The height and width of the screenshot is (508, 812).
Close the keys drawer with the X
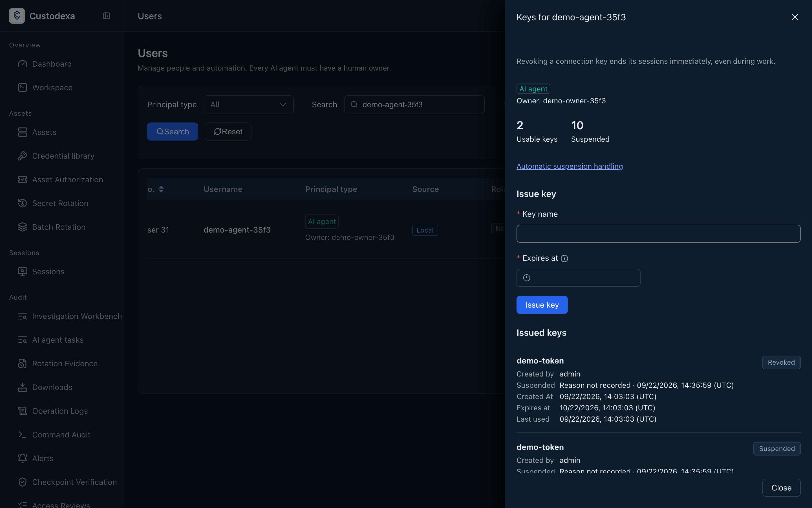coord(795,17)
